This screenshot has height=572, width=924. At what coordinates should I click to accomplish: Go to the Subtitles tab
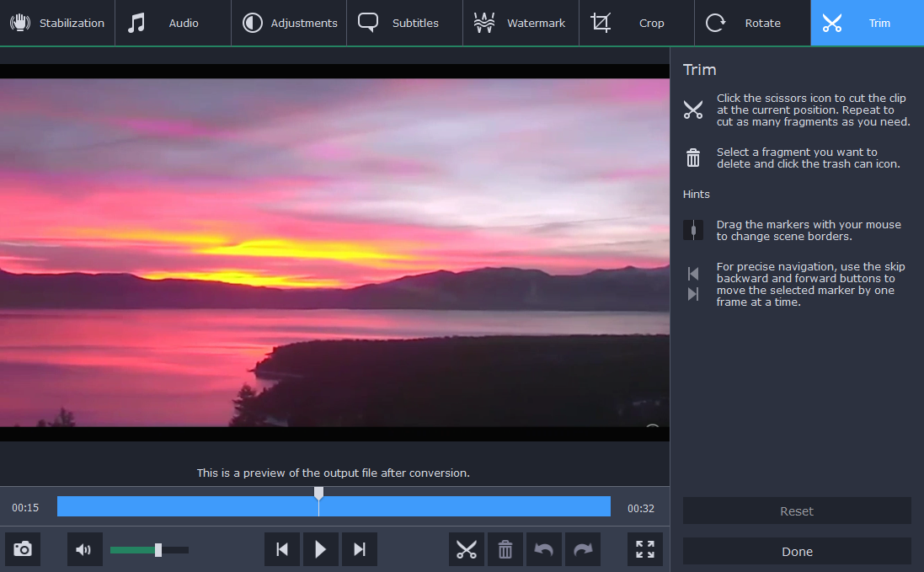(x=404, y=23)
